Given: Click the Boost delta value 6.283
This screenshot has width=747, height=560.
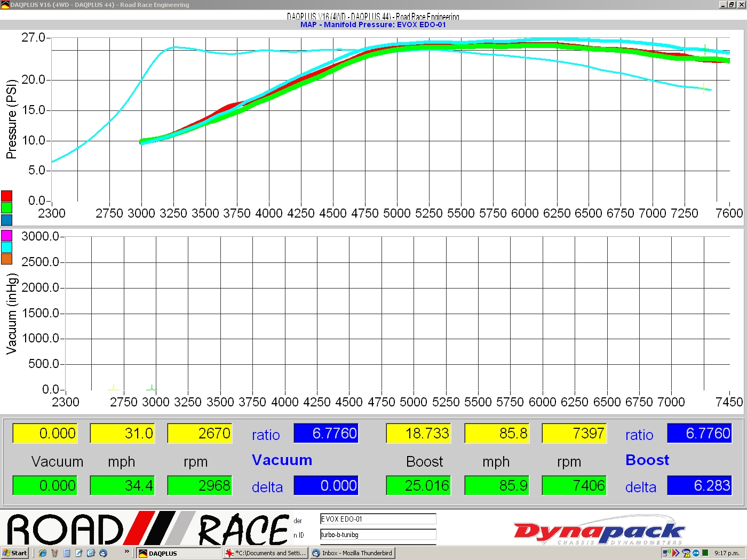Looking at the screenshot, I should pyautogui.click(x=700, y=486).
